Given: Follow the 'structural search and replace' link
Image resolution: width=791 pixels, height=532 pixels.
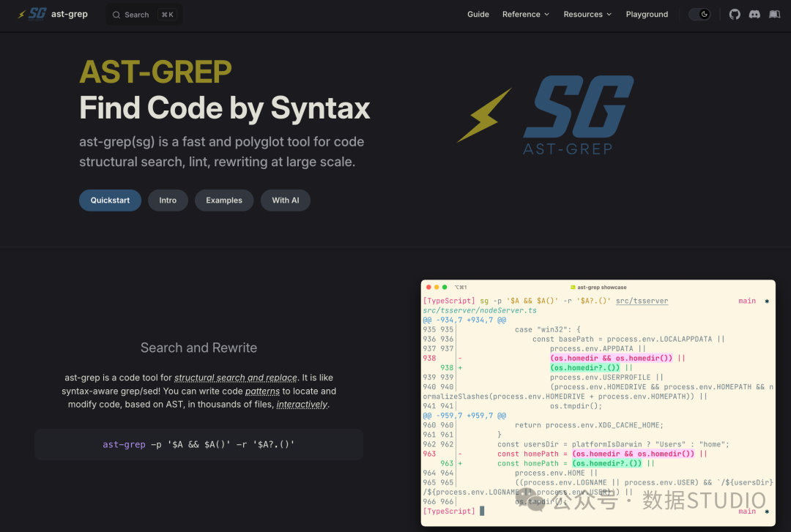Looking at the screenshot, I should pos(236,378).
